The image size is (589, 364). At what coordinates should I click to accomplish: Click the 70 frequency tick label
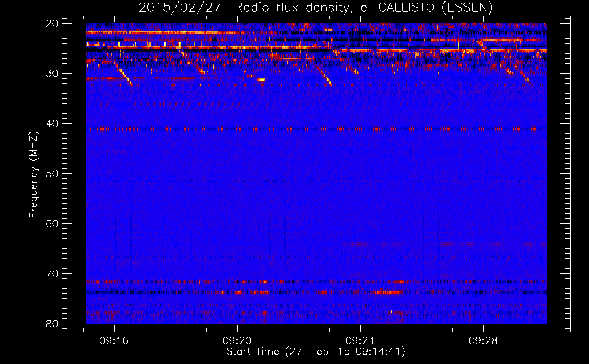click(52, 274)
